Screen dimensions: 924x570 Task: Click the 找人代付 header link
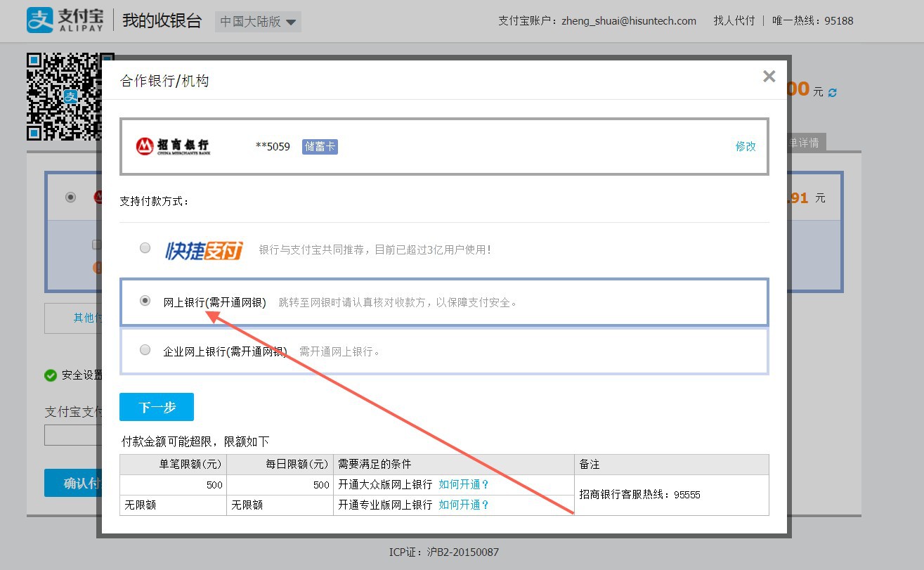[x=734, y=20]
